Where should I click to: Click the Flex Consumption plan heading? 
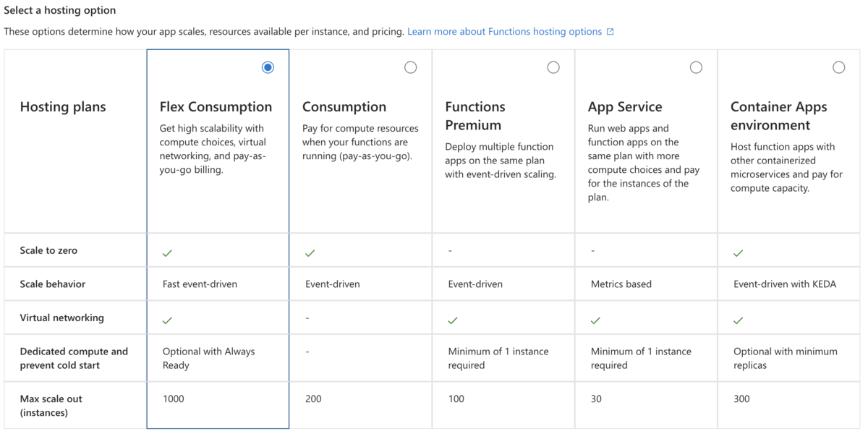pos(216,106)
